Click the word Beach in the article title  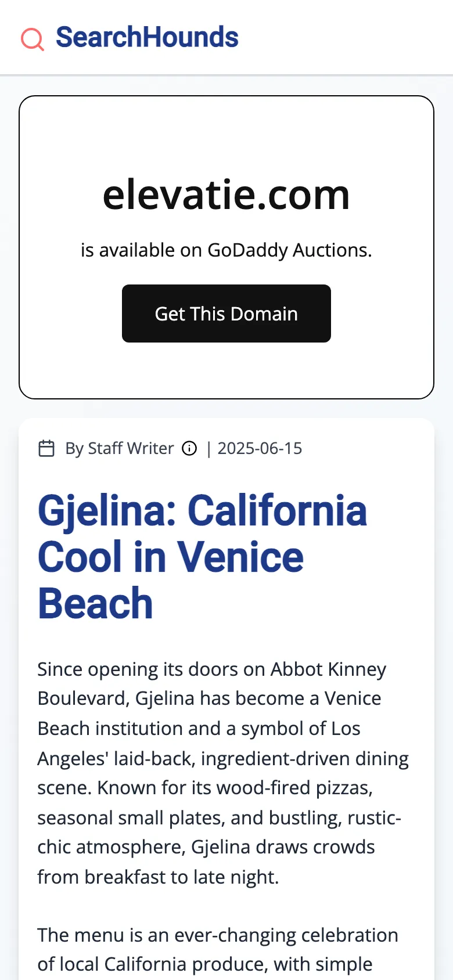pyautogui.click(x=95, y=604)
